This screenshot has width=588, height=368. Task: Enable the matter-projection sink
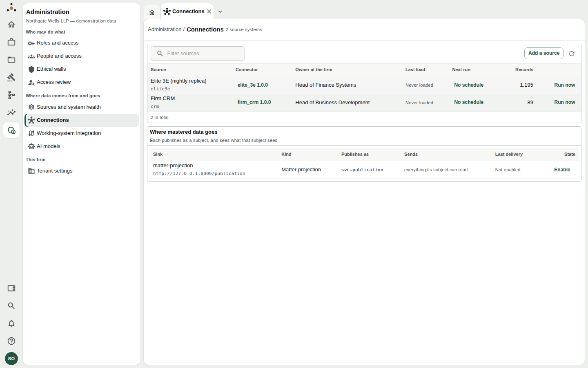click(x=562, y=170)
